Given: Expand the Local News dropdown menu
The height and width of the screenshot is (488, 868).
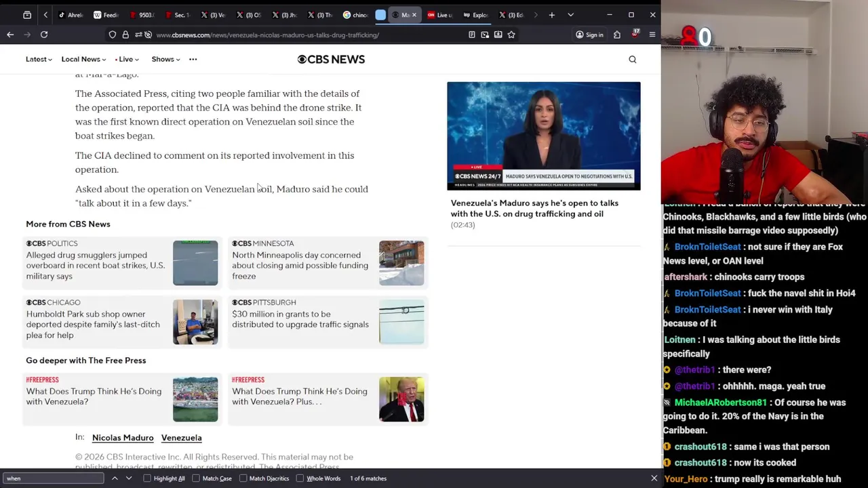Looking at the screenshot, I should 83,59.
